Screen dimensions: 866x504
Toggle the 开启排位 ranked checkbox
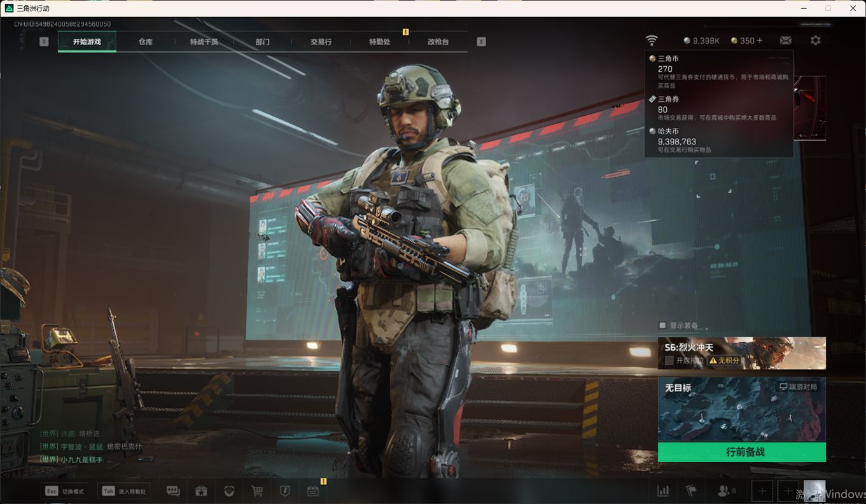669,360
